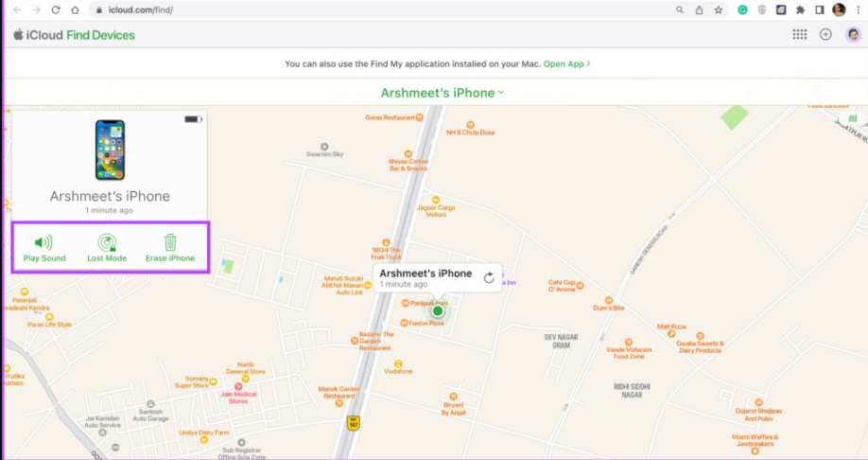Click the Malt Pizza map marker
The width and height of the screenshot is (868, 460).
[x=671, y=333]
